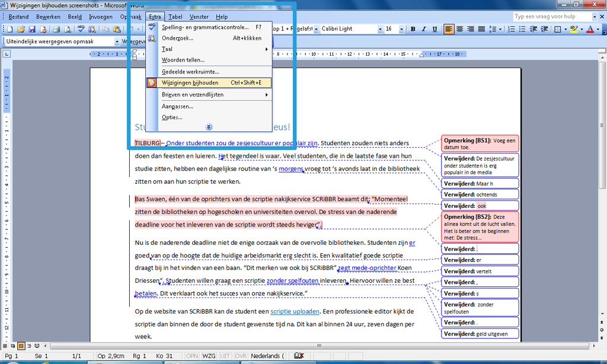
Task: Toggle italic formatting
Action: (424, 29)
